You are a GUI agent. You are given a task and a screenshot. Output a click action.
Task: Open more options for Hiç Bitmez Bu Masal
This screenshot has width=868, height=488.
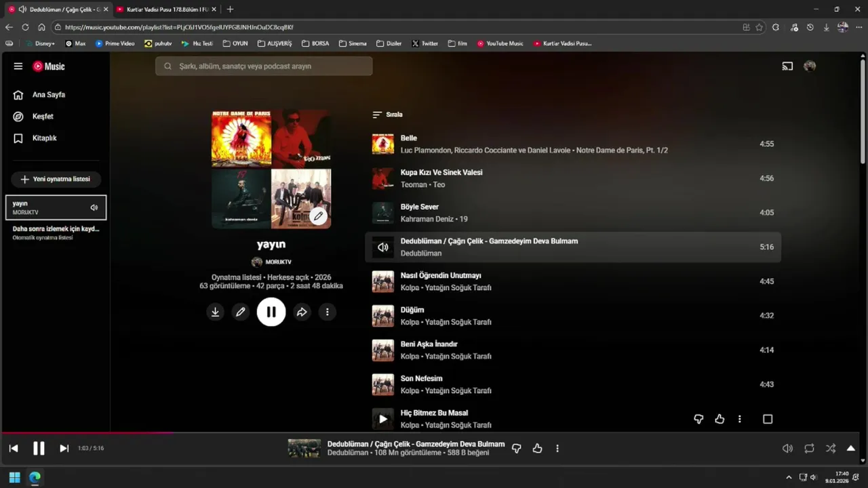[740, 420]
